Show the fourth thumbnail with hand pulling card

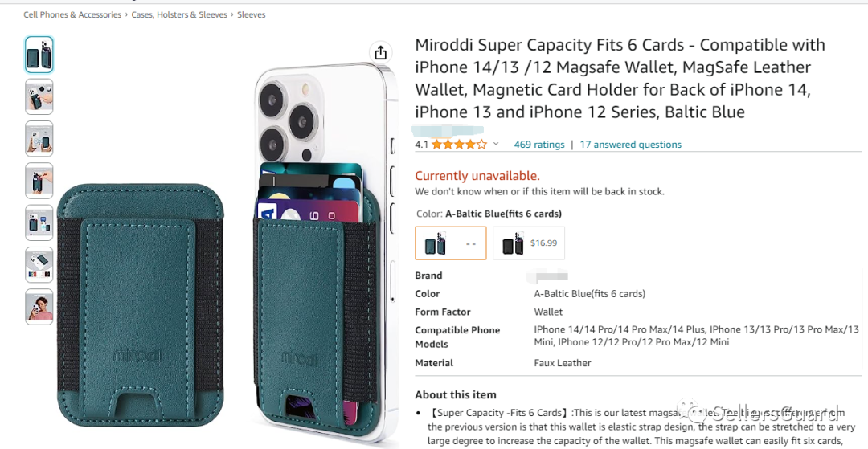tap(39, 180)
